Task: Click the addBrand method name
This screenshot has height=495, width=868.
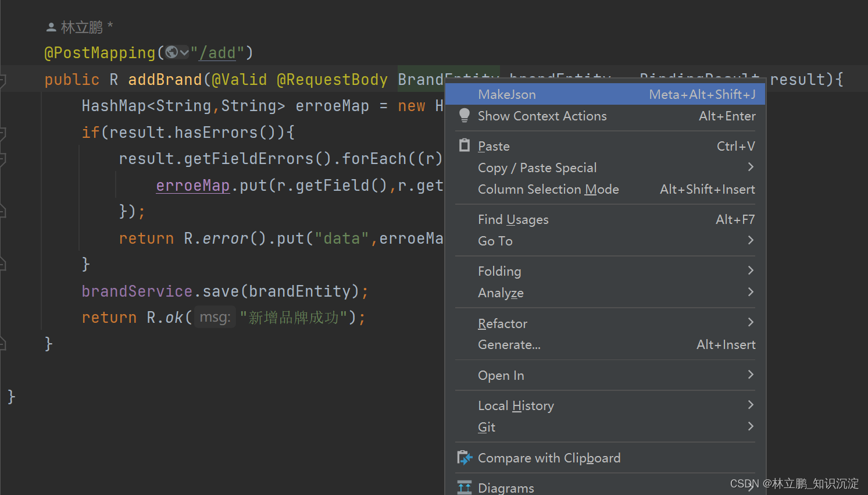Action: point(165,80)
